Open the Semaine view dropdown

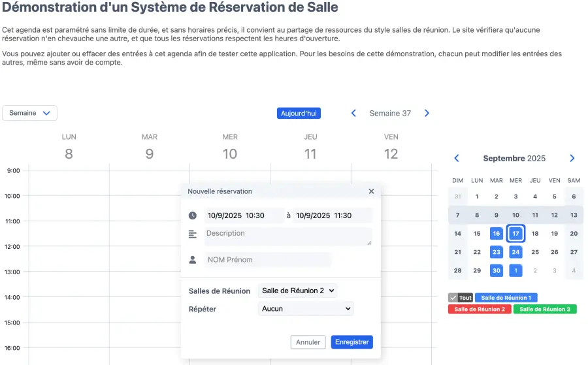point(30,113)
